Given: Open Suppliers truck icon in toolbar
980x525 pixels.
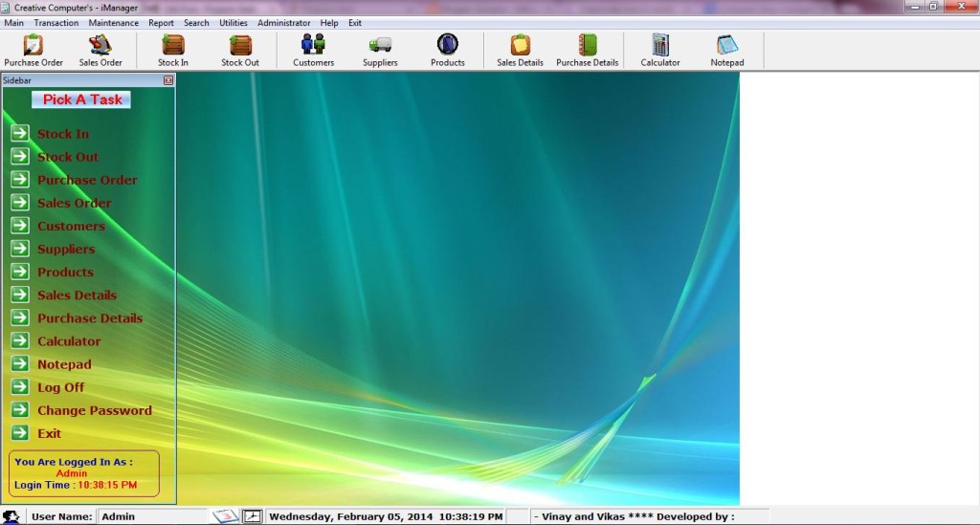Looking at the screenshot, I should (x=380, y=50).
